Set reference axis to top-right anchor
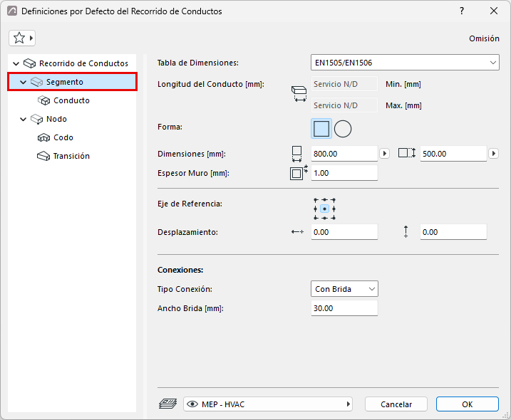 pyautogui.click(x=334, y=199)
